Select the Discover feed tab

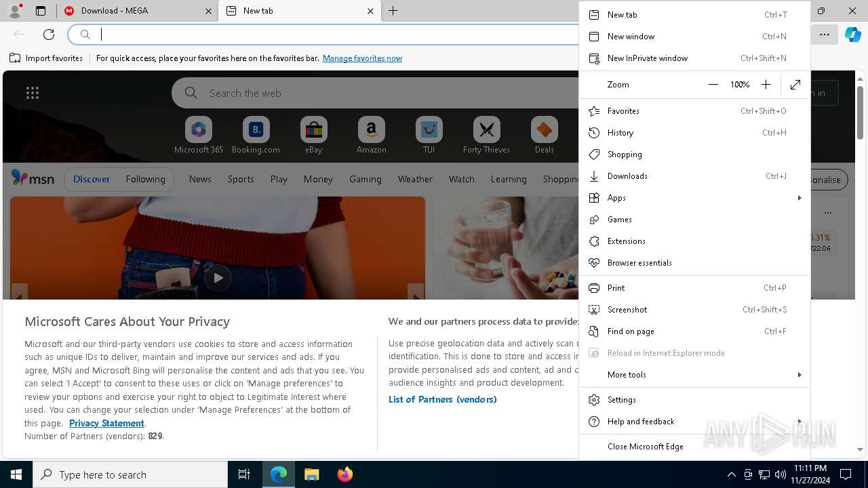point(92,179)
